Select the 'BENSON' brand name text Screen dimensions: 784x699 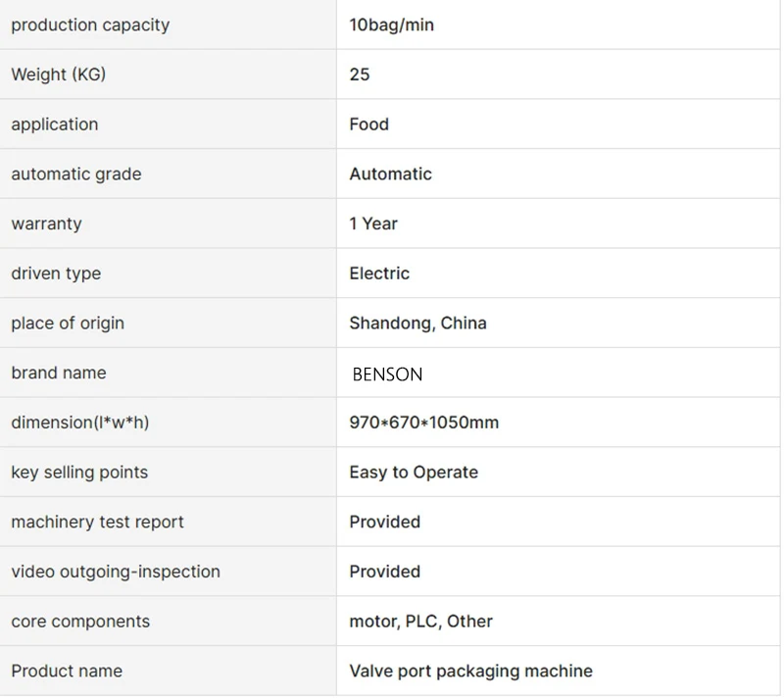(x=387, y=374)
